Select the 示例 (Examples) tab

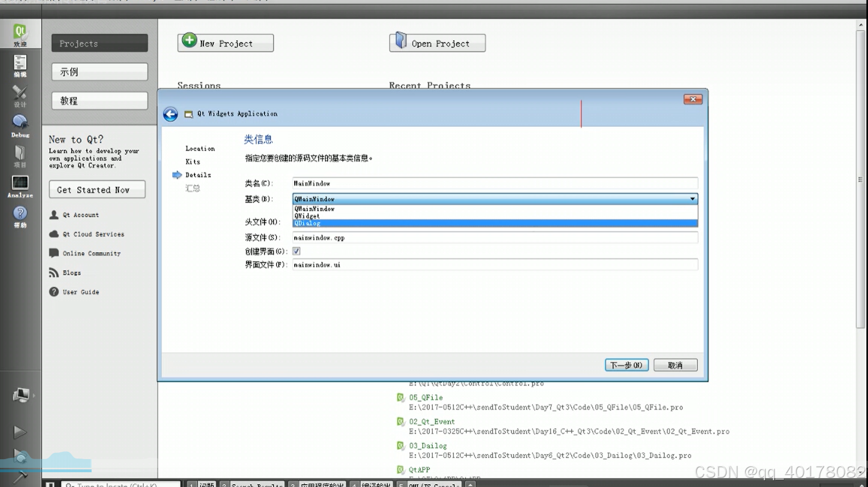pyautogui.click(x=100, y=72)
